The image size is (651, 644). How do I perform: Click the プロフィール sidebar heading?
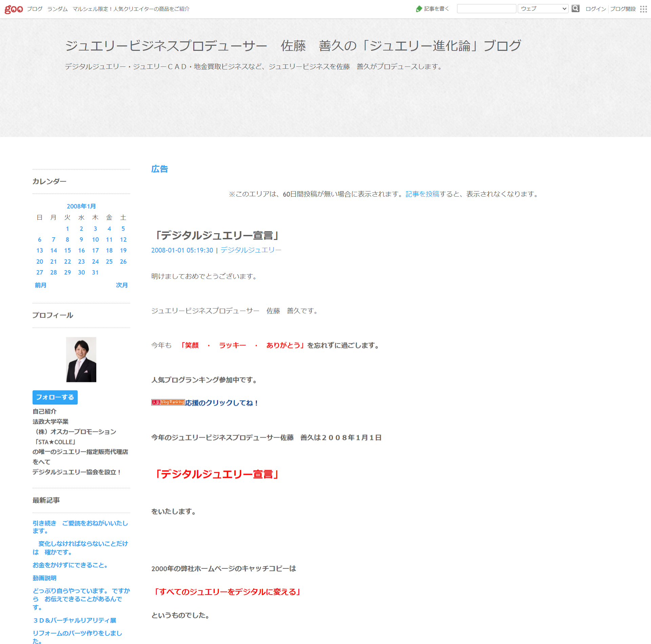(53, 315)
